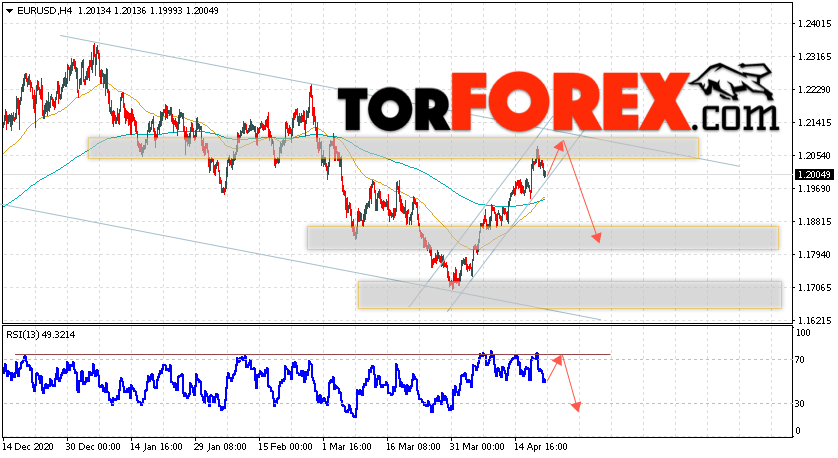Screen dimensions: 838x458
Task: Pick the 1.24015 price axis label
Action: pos(814,24)
